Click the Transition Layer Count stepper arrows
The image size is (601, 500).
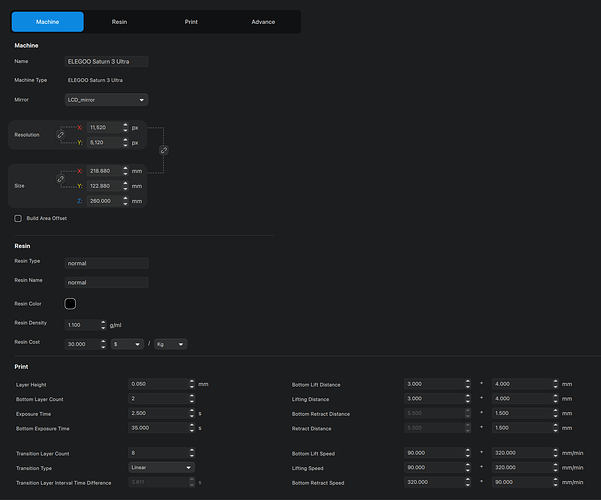tap(192, 453)
